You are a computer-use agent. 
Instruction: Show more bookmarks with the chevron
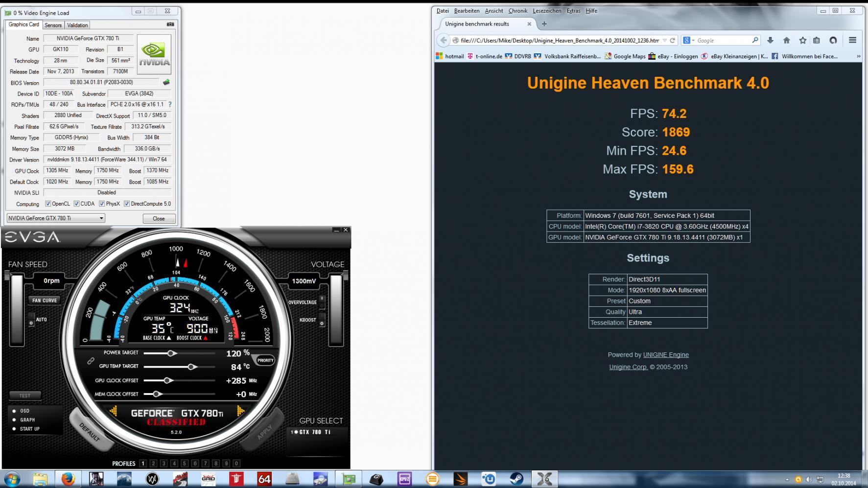click(x=858, y=56)
